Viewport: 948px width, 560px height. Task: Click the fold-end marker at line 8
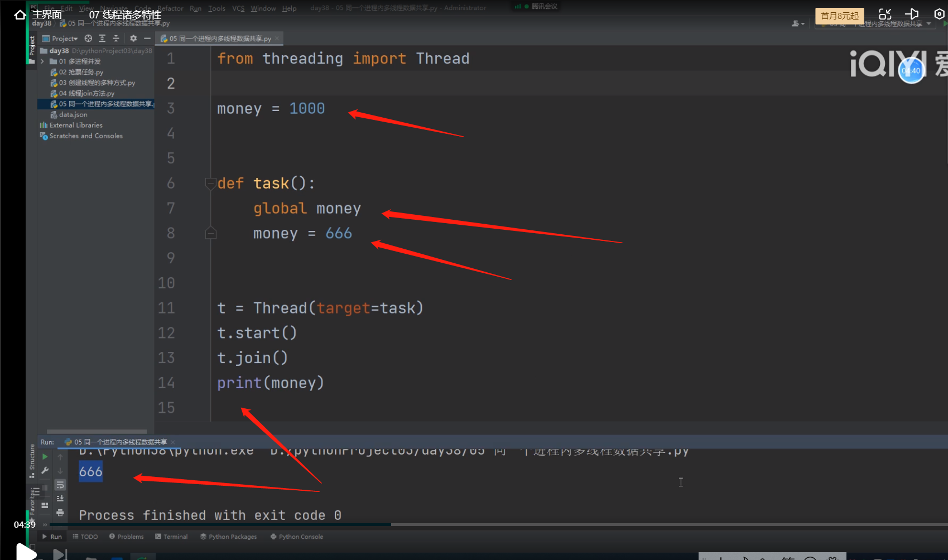[210, 233]
